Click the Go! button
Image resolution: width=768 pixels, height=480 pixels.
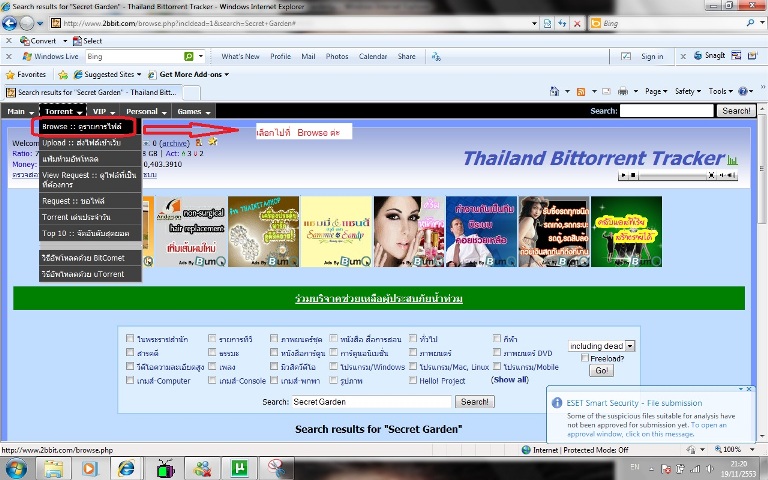pyautogui.click(x=601, y=370)
